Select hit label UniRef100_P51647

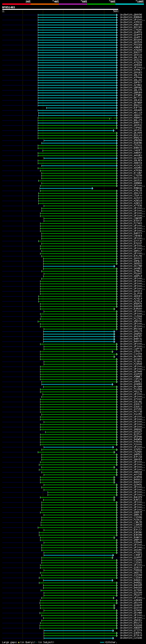131,273
